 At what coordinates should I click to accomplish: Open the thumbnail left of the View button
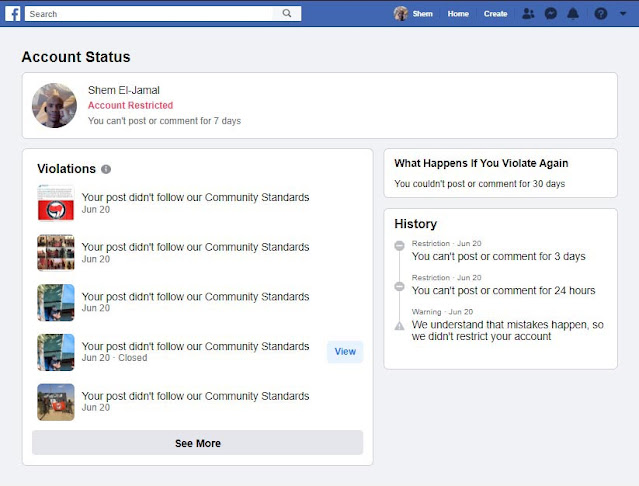click(x=56, y=352)
